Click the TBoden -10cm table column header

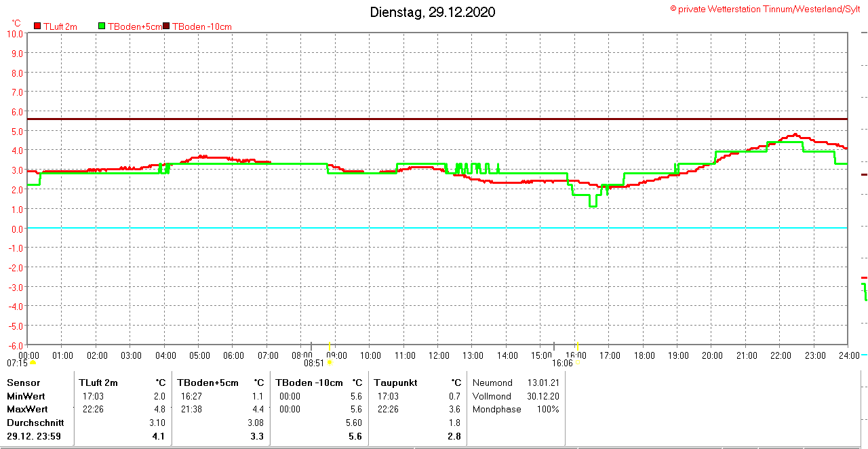coord(309,383)
